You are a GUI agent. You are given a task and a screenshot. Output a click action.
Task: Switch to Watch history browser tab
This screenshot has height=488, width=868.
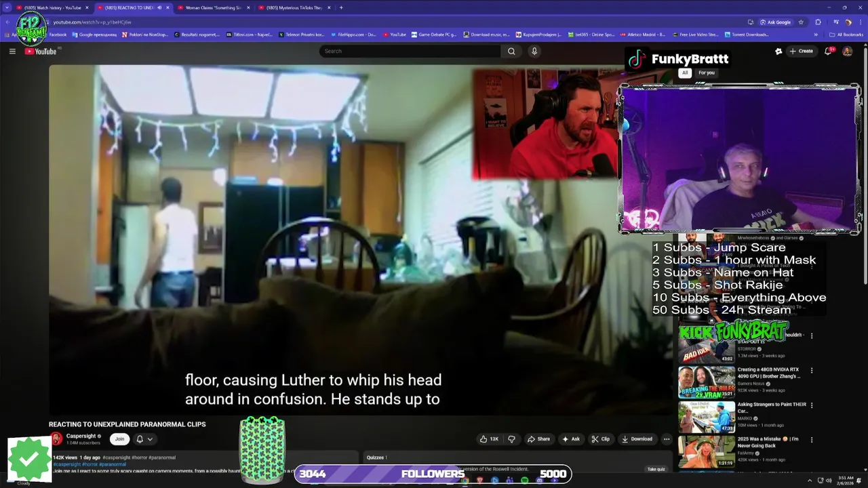53,7
